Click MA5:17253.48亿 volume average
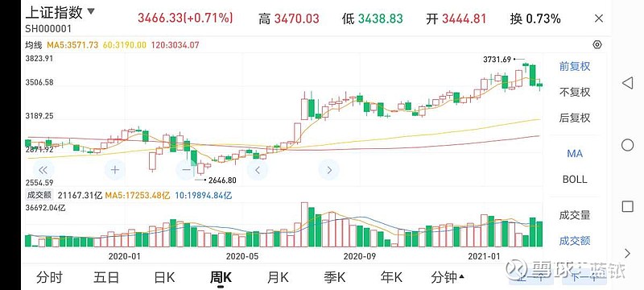This screenshot has height=290, width=644. pos(138,196)
